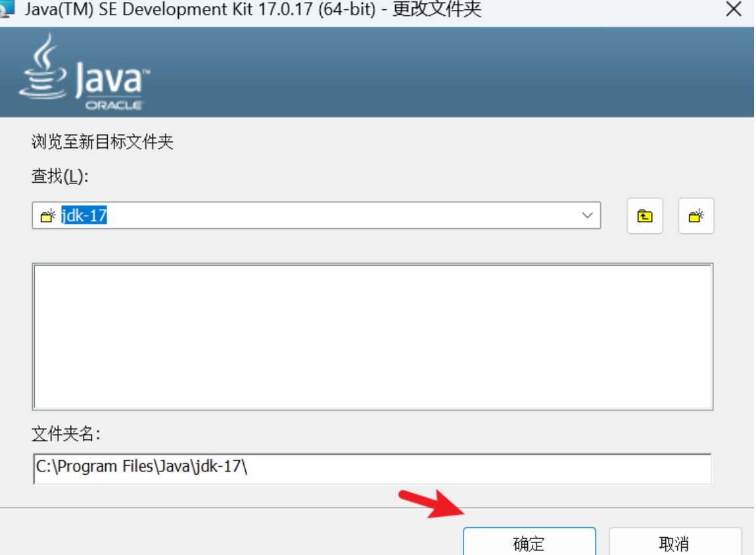The image size is (756, 555).
Task: Click the folder icon beside jdk-17
Action: click(48, 216)
